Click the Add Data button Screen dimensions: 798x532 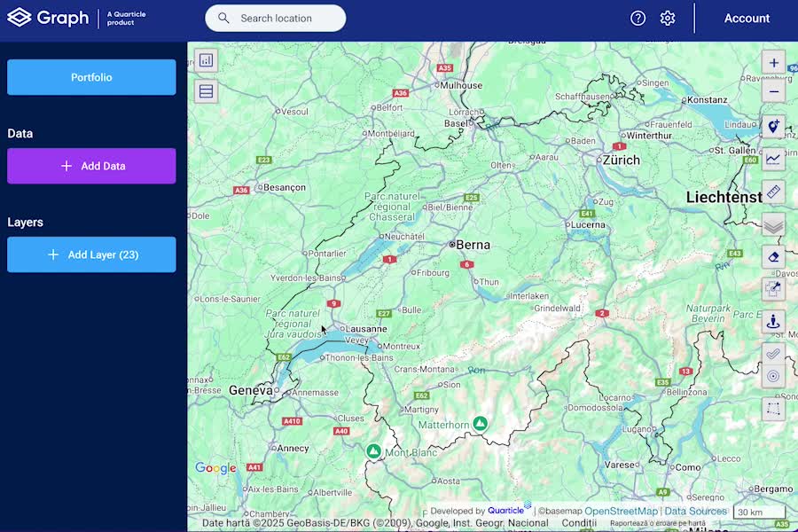[91, 166]
